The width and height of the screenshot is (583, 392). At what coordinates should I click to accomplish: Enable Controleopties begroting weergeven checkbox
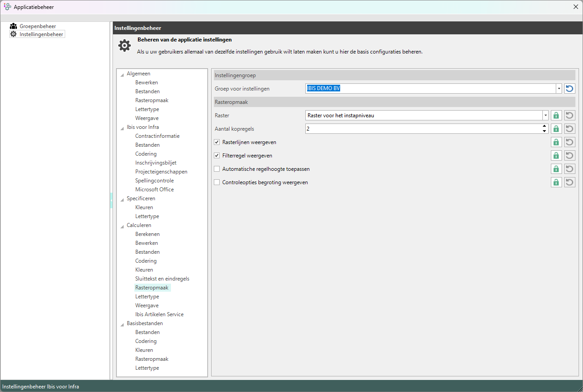[217, 182]
